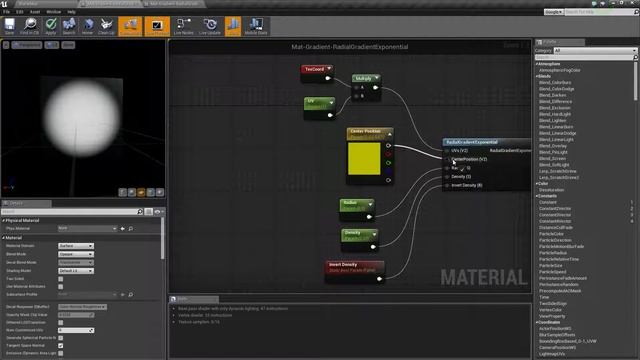
Task: Open the File menu
Action: pos(7,12)
